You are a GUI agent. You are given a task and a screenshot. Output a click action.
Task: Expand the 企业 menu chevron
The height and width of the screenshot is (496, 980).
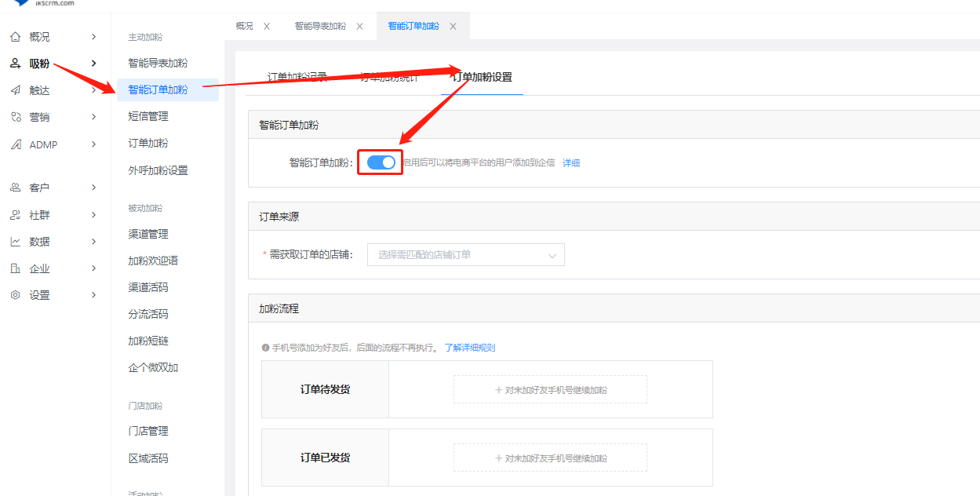(93, 268)
